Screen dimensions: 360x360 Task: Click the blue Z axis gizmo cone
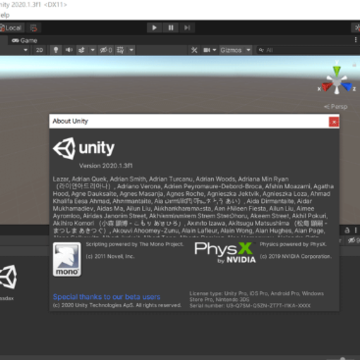click(x=347, y=87)
